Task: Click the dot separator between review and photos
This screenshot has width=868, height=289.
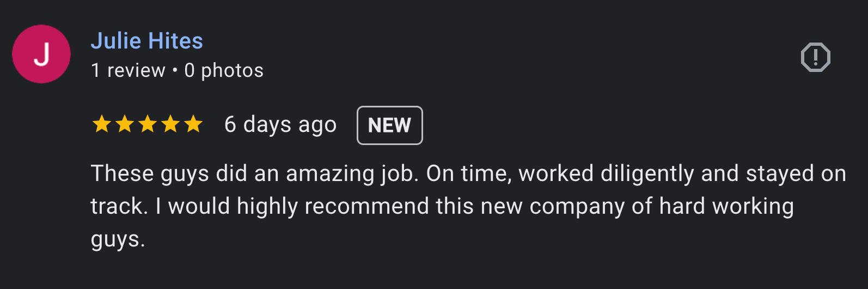Action: 175,70
